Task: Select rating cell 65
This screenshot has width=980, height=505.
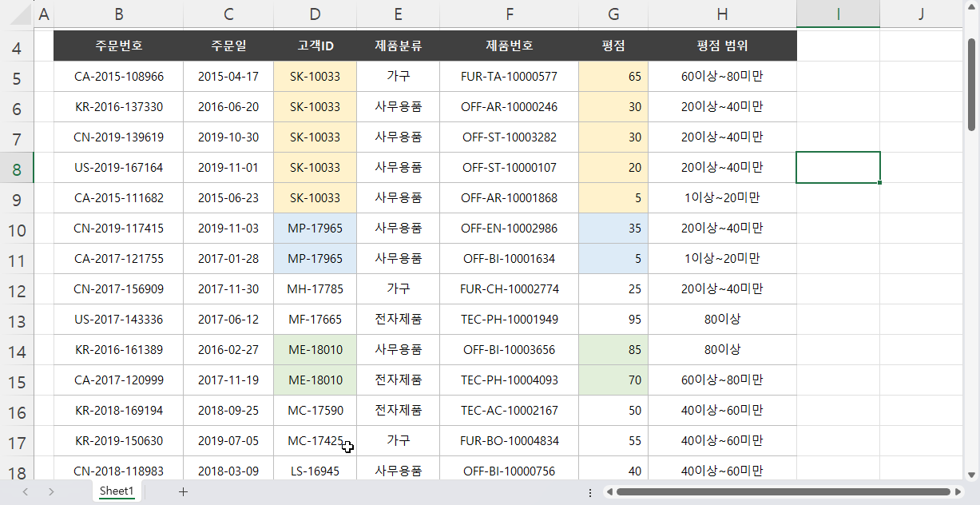Action: [x=613, y=77]
